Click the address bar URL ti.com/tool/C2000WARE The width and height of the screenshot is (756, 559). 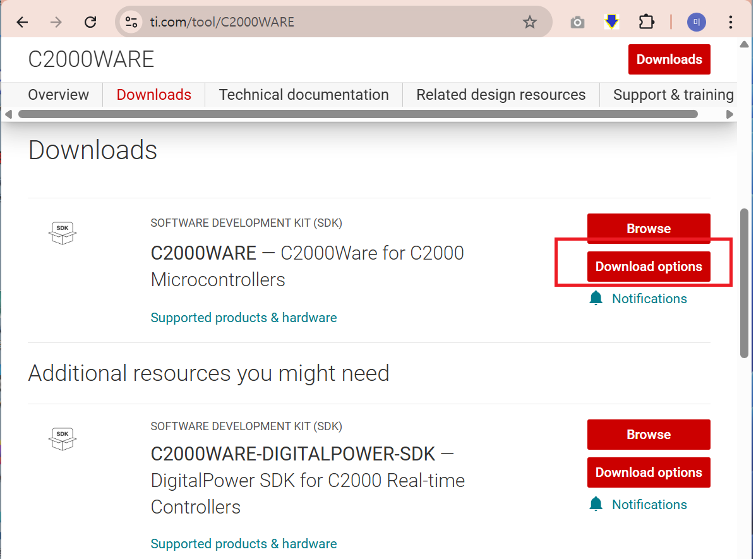222,22
